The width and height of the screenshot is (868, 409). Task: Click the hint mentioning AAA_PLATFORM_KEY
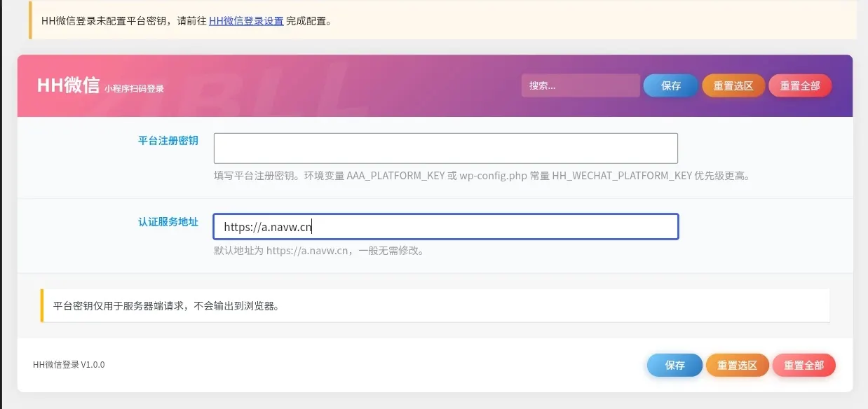(x=483, y=176)
